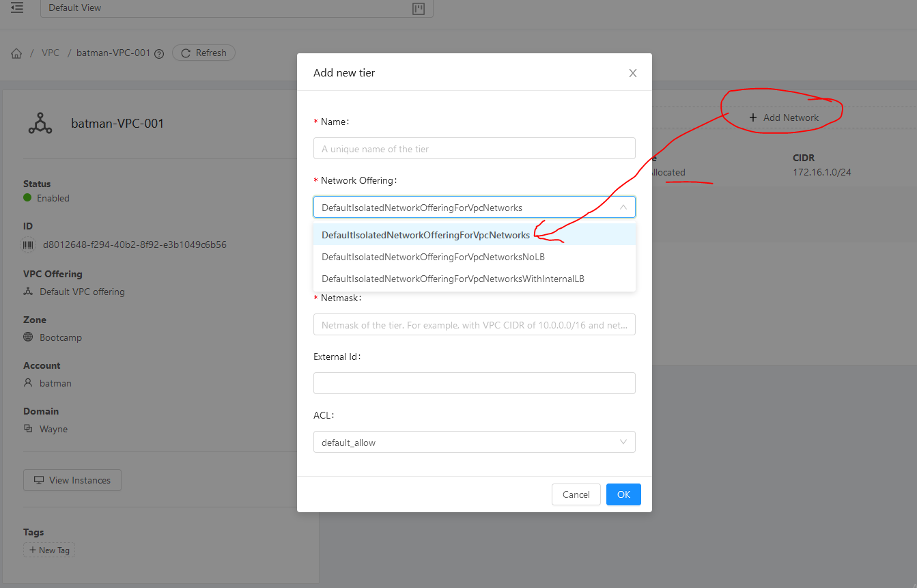This screenshot has height=588, width=917.
Task: Click the globe icon beside Bootcamp zone
Action: tap(28, 337)
